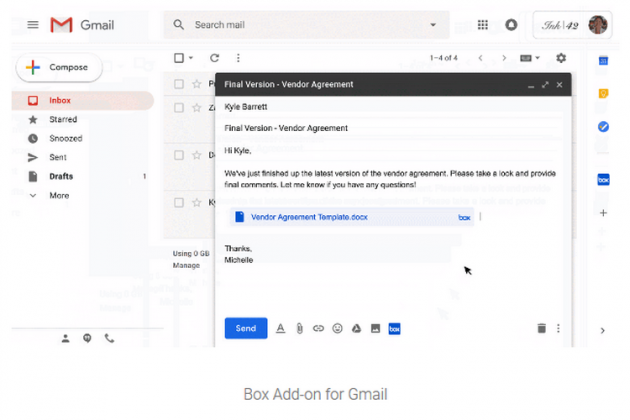Click the "Hi Kyle," greeting line
The width and height of the screenshot is (630, 420).
click(x=238, y=151)
